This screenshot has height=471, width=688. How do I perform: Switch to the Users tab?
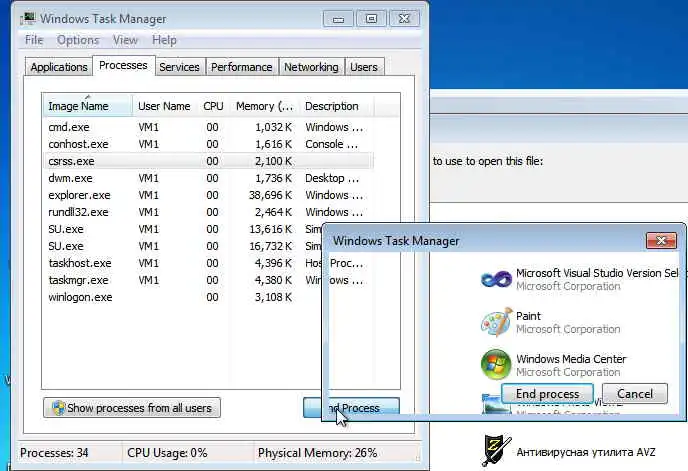coord(364,67)
